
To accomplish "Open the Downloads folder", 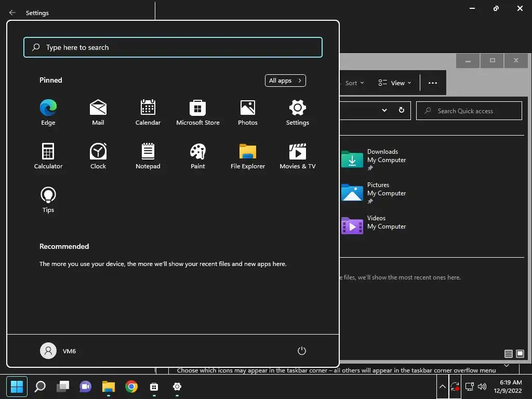I will (x=374, y=159).
